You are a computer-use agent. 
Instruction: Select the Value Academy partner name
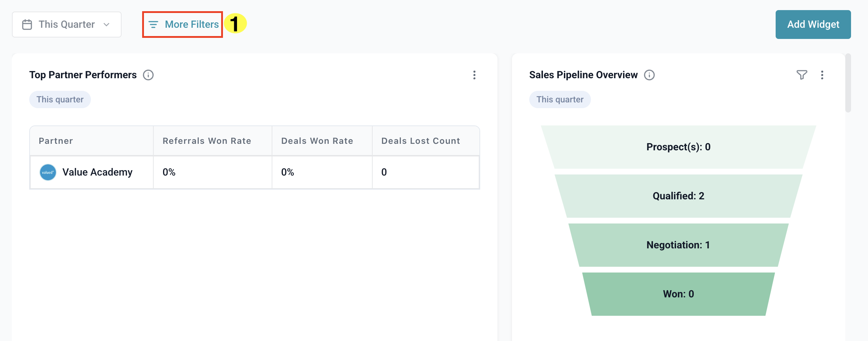point(97,172)
